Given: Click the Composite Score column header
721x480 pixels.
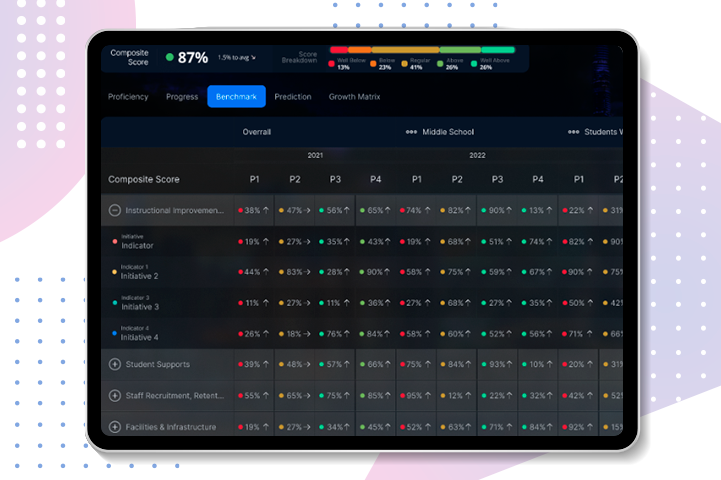Looking at the screenshot, I should tap(144, 180).
